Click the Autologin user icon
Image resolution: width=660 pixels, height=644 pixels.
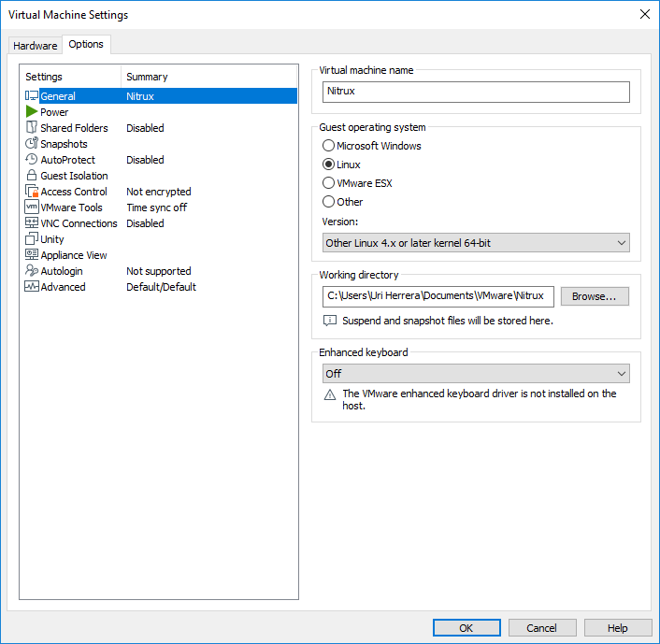[x=32, y=270]
